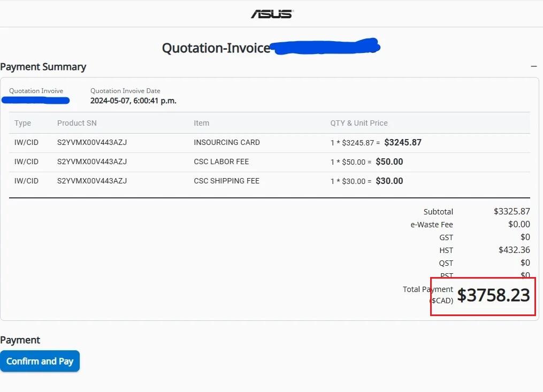Viewport: 543px width, 392px height.
Task: Click the Item column header
Action: (201, 123)
